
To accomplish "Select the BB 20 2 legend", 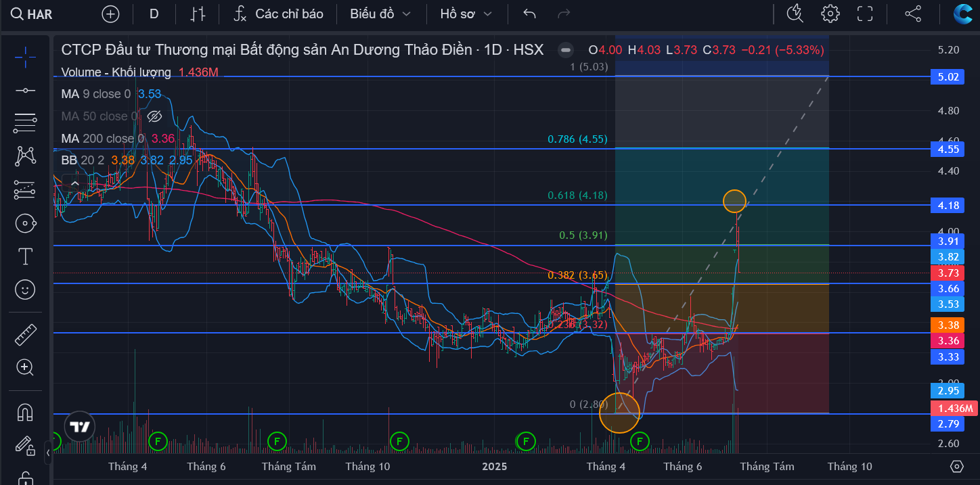I will point(84,160).
